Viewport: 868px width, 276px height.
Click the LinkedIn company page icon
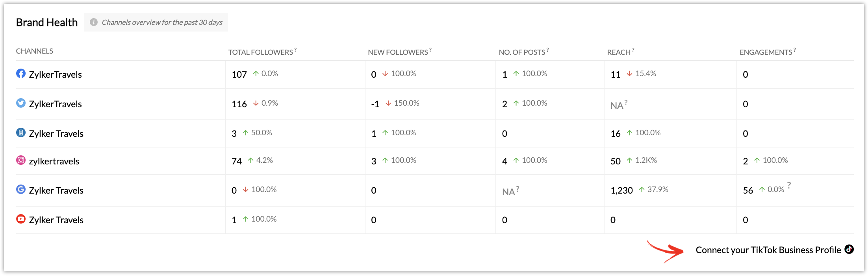click(x=21, y=133)
